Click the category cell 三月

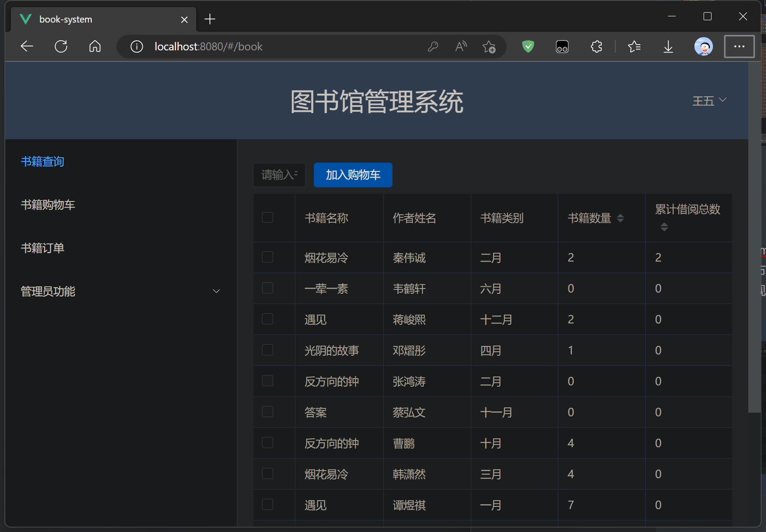point(491,474)
